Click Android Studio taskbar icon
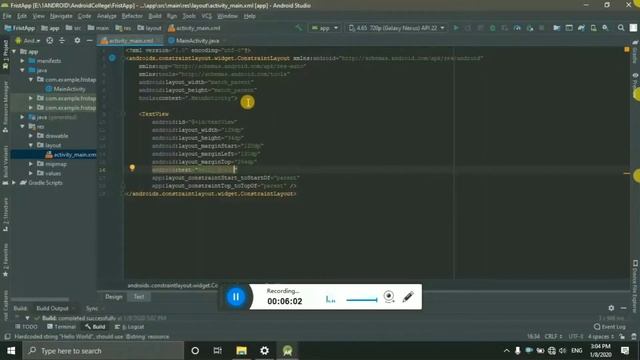 [x=287, y=351]
